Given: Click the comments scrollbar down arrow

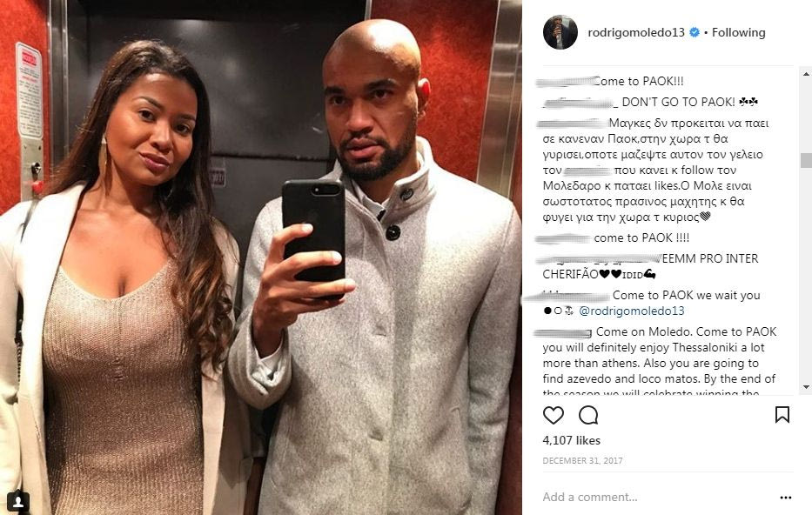Looking at the screenshot, I should [806, 386].
